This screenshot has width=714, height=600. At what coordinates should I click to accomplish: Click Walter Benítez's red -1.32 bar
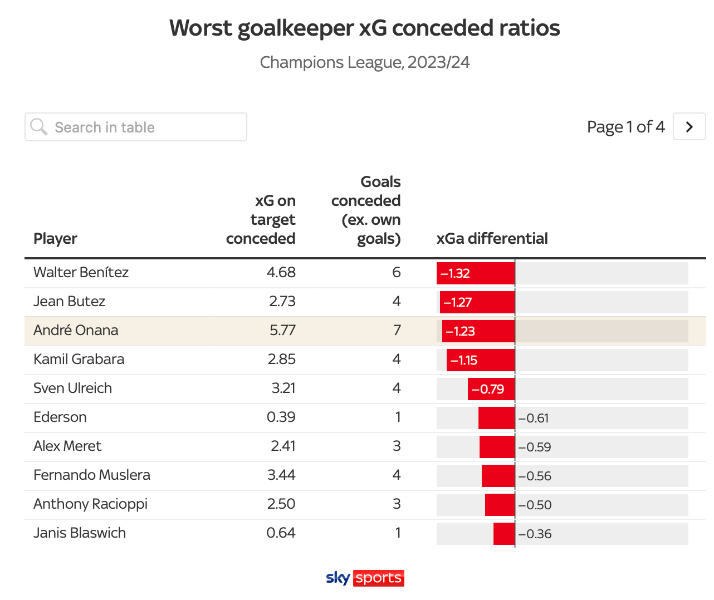coord(476,273)
